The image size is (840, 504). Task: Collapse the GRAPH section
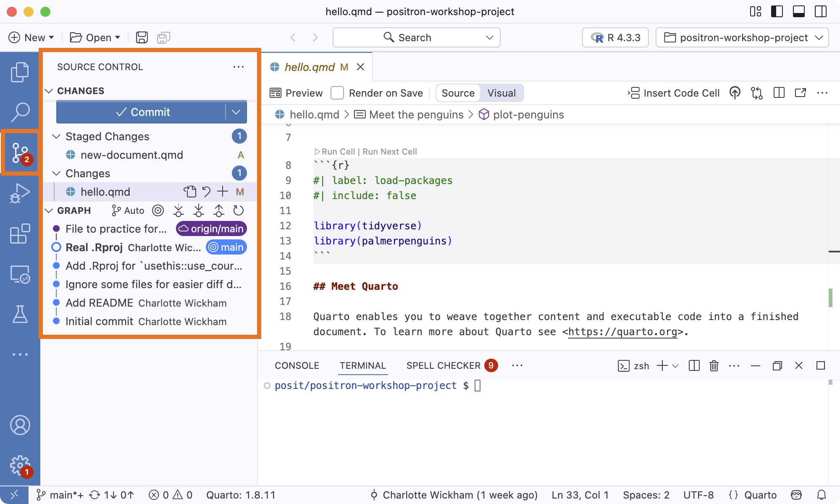click(x=49, y=210)
